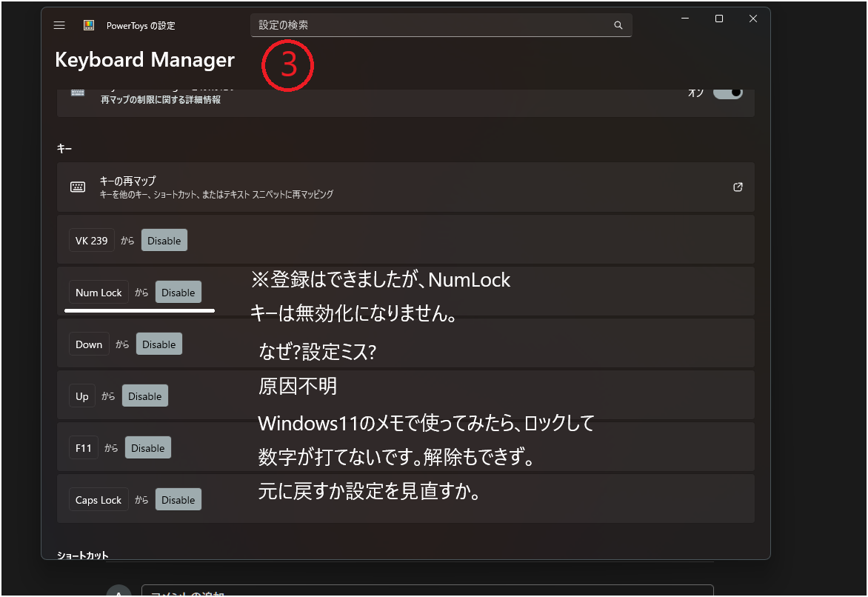The width and height of the screenshot is (868, 597).
Task: Maximize the PowerToys settings window
Action: pos(719,19)
